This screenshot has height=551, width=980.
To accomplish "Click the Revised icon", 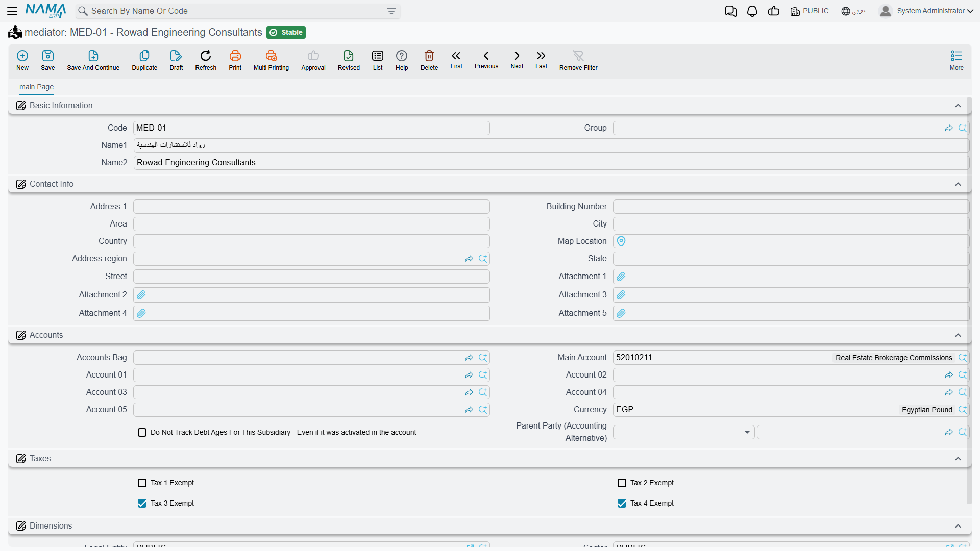I will pyautogui.click(x=349, y=60).
